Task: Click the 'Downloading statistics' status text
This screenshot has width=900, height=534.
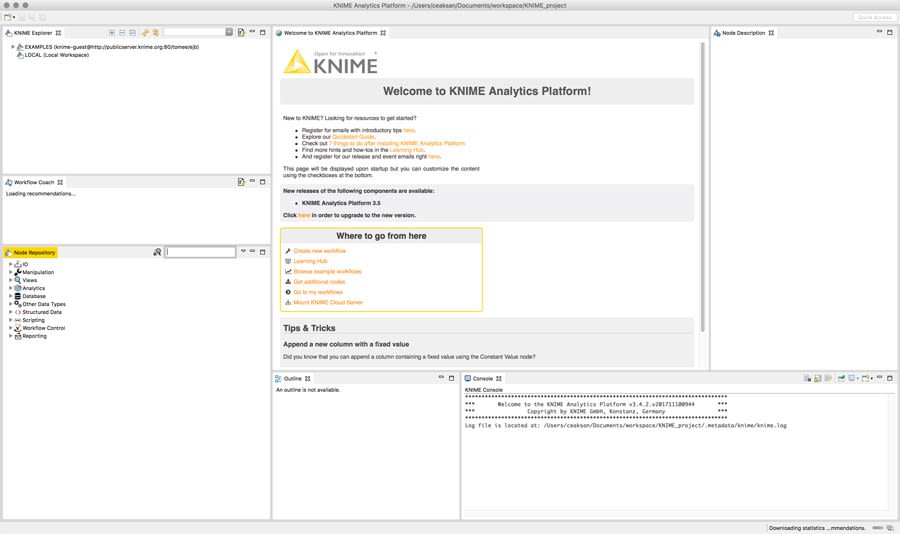Action: [817, 528]
